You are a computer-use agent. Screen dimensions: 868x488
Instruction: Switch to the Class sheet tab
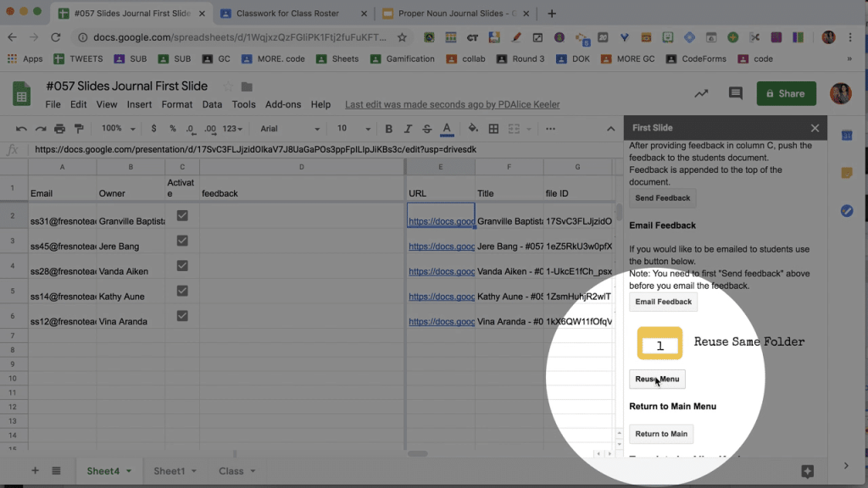tap(231, 471)
